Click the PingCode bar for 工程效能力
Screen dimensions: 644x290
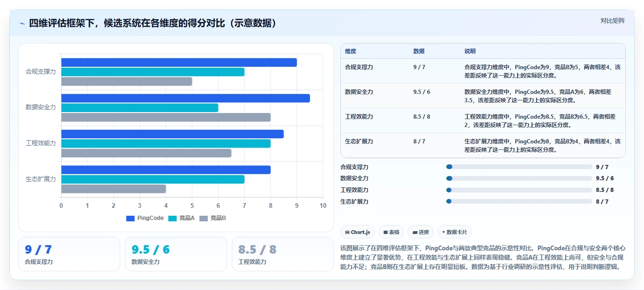click(173, 134)
